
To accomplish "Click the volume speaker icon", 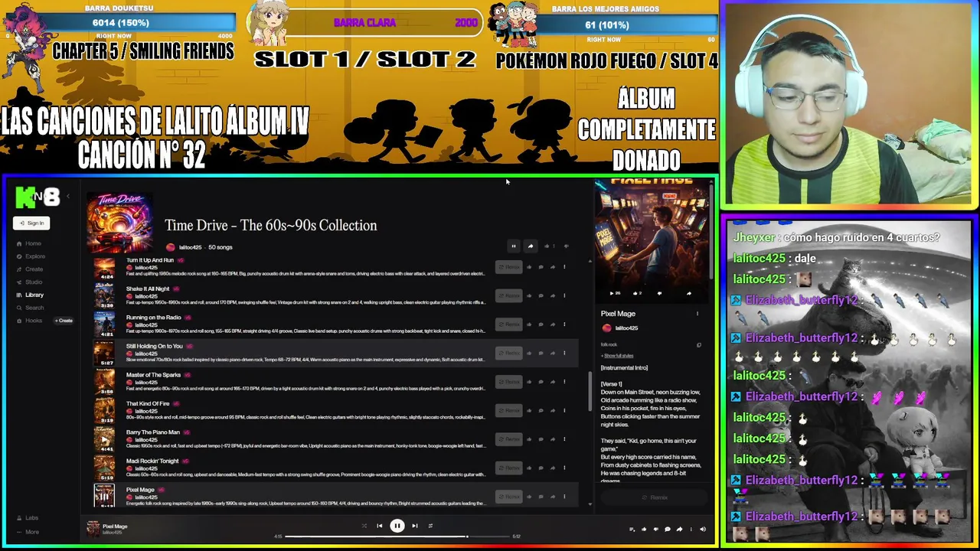I will coord(703,529).
